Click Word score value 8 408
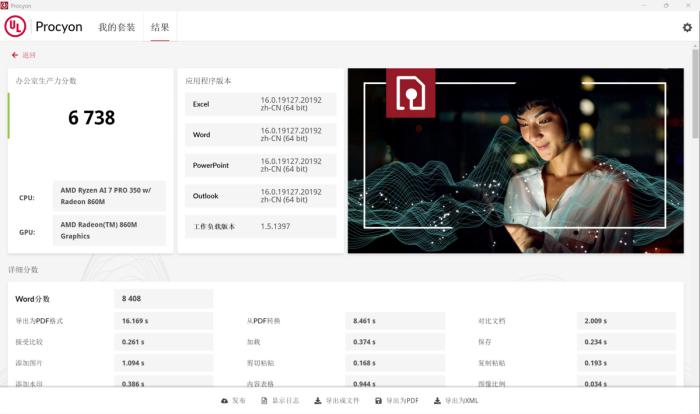Viewport: 700px width, 414px height. coord(163,299)
